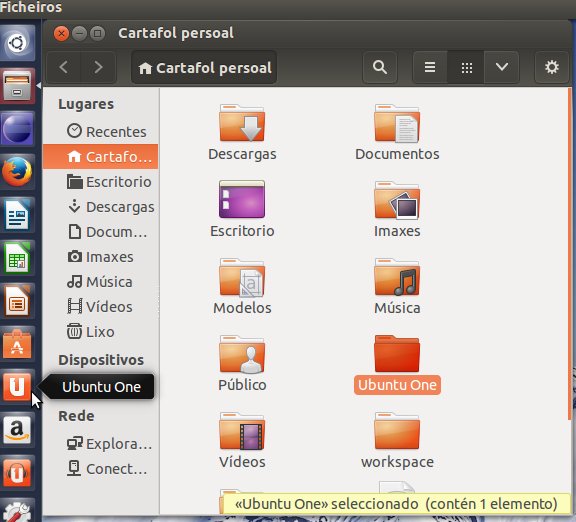The width and height of the screenshot is (576, 522).
Task: Select the Documentos folder icon
Action: [397, 123]
